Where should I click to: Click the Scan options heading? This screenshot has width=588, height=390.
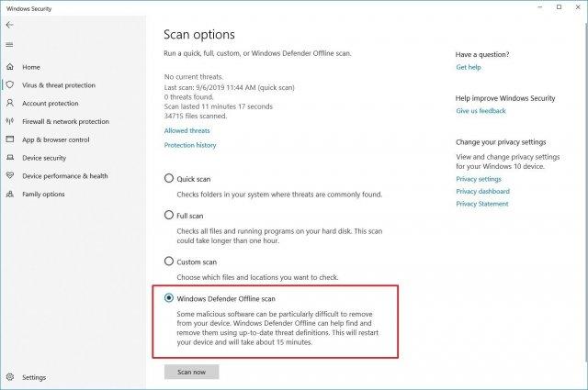click(199, 35)
